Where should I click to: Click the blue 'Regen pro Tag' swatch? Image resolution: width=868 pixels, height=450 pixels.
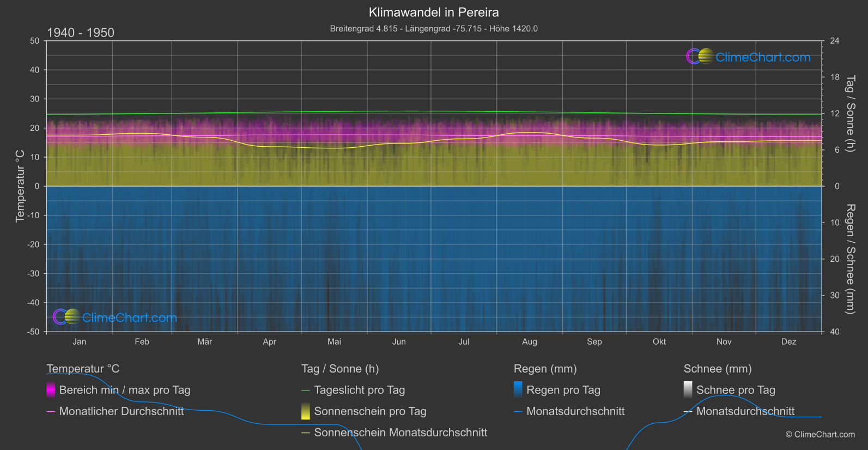tap(518, 390)
